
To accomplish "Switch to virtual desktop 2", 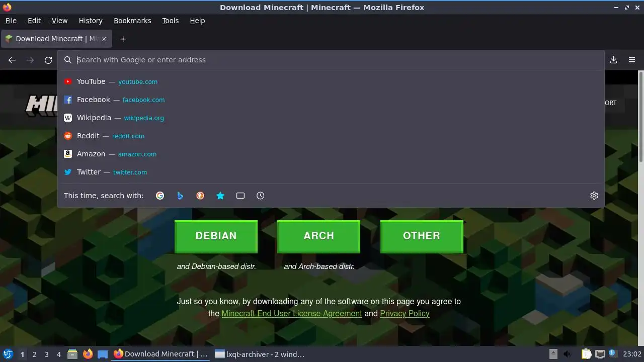I will [x=34, y=354].
